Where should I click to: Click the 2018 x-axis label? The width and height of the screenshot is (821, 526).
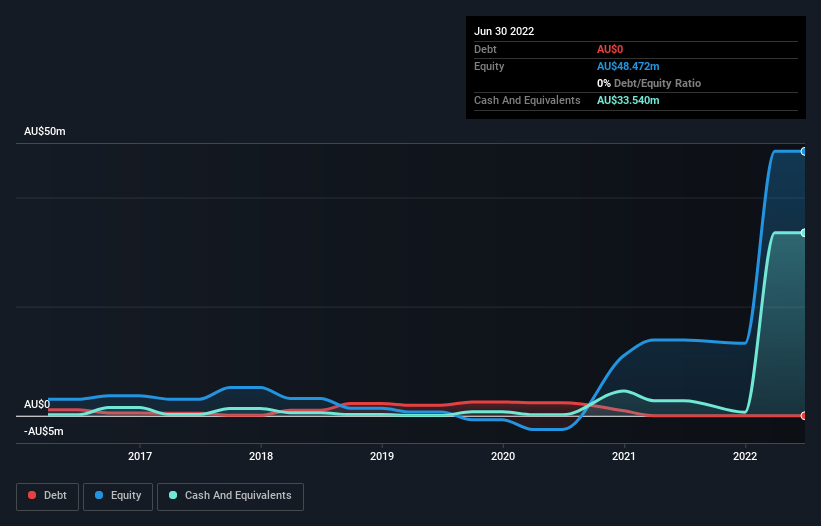point(261,456)
